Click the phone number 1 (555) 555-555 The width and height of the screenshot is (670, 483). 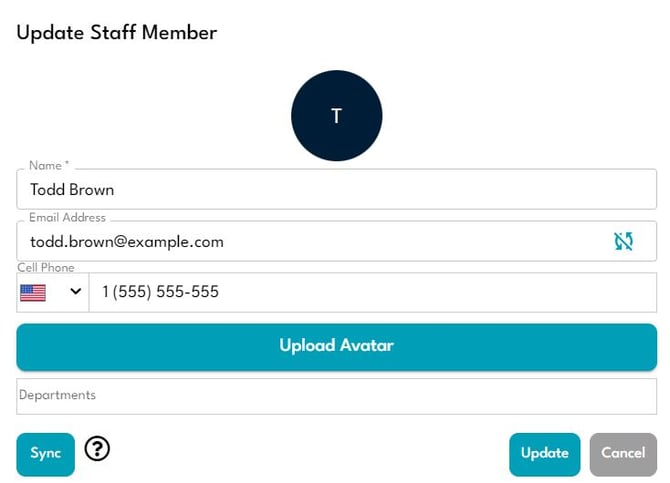point(160,293)
